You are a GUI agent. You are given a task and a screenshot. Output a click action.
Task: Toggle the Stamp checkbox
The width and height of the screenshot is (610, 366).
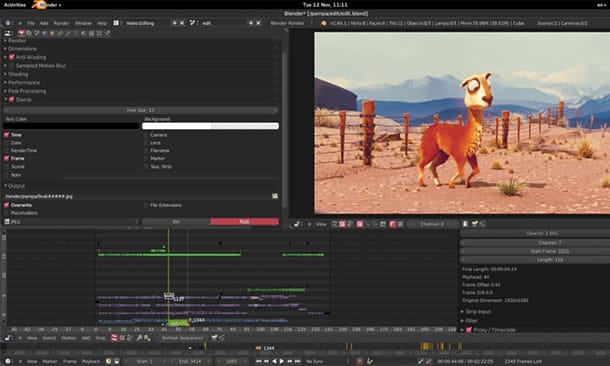(12, 100)
